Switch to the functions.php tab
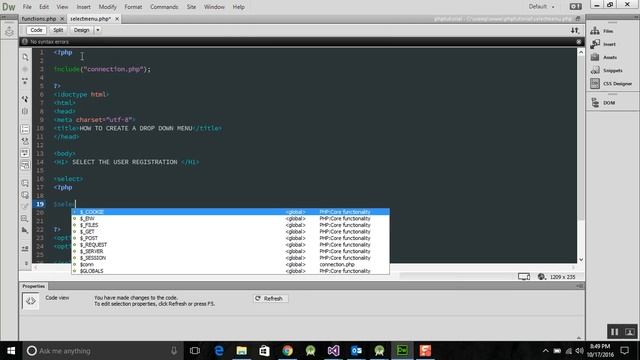The width and height of the screenshot is (640, 360). (x=39, y=19)
